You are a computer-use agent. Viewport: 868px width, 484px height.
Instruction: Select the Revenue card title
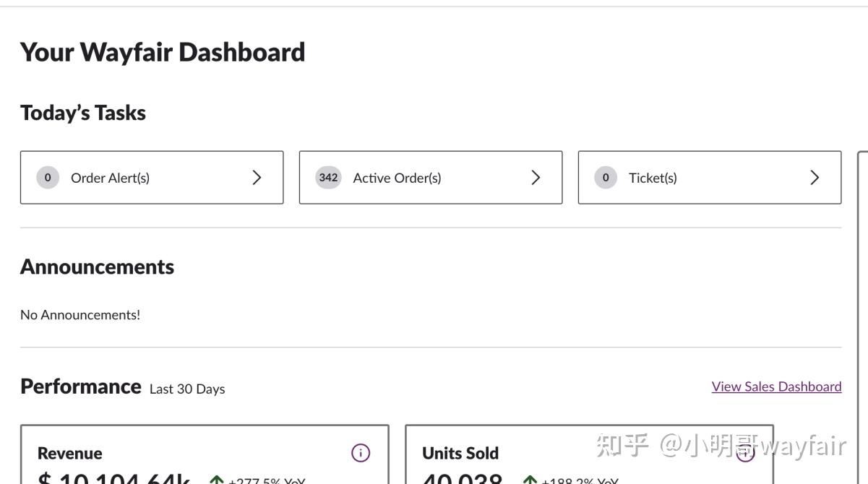(x=69, y=454)
